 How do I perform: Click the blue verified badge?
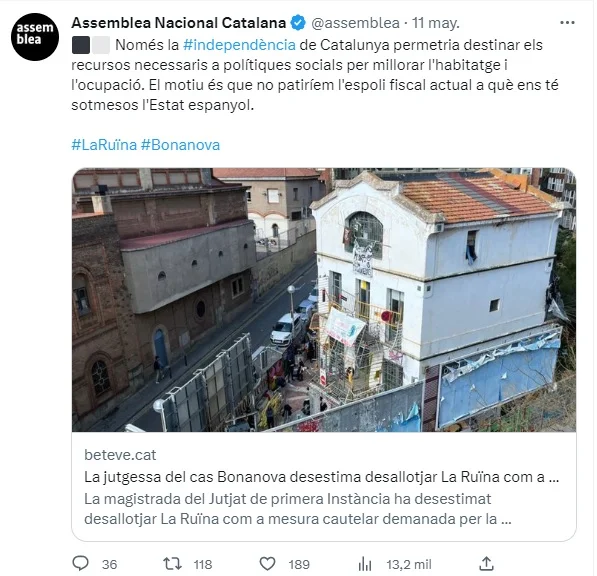[x=298, y=23]
